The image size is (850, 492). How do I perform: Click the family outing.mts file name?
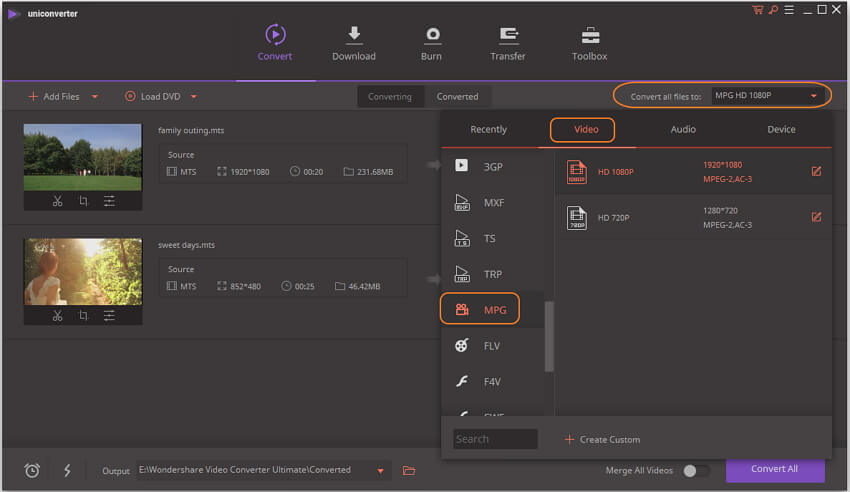coord(191,130)
